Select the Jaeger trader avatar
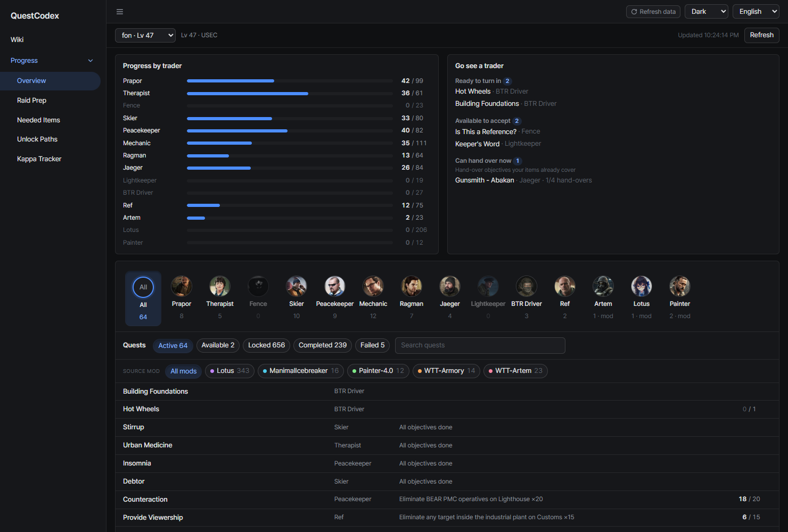This screenshot has height=532, width=788. coord(450,286)
